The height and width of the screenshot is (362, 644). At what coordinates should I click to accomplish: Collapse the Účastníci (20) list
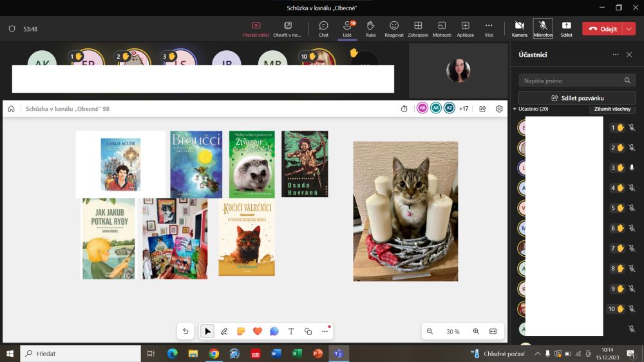[515, 109]
